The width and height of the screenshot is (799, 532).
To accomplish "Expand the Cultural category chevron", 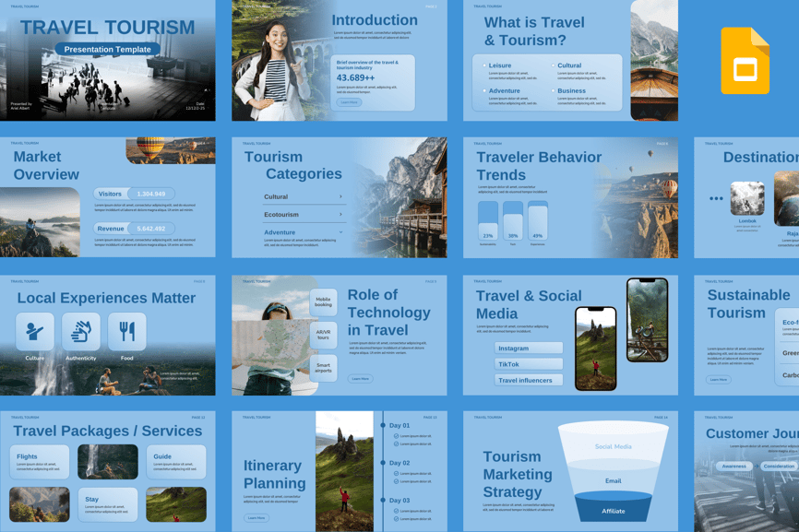I will point(340,196).
